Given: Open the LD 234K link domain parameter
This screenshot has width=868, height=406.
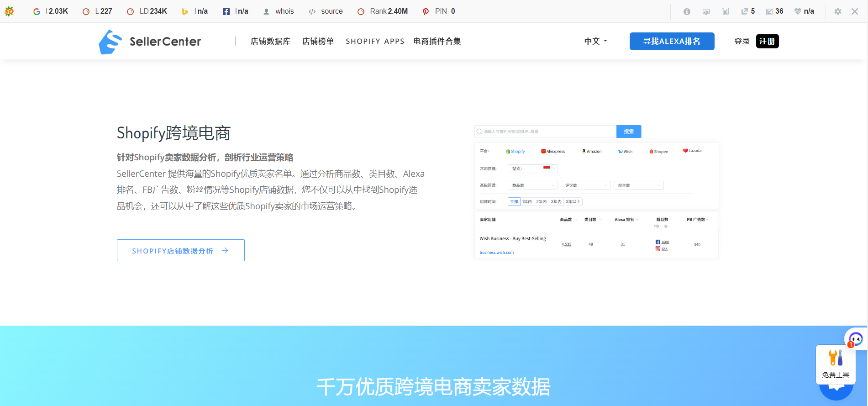Looking at the screenshot, I should (x=147, y=11).
